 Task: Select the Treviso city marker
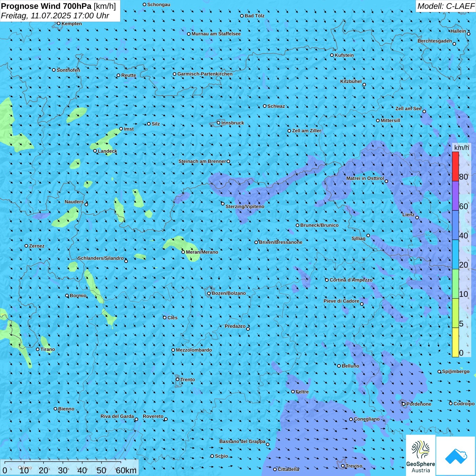pyautogui.click(x=343, y=466)
